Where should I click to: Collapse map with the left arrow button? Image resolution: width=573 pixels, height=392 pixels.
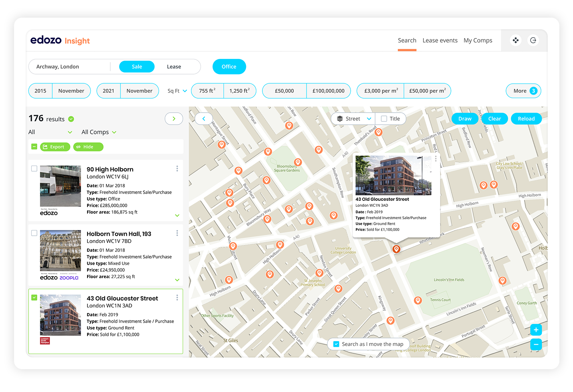(x=203, y=119)
